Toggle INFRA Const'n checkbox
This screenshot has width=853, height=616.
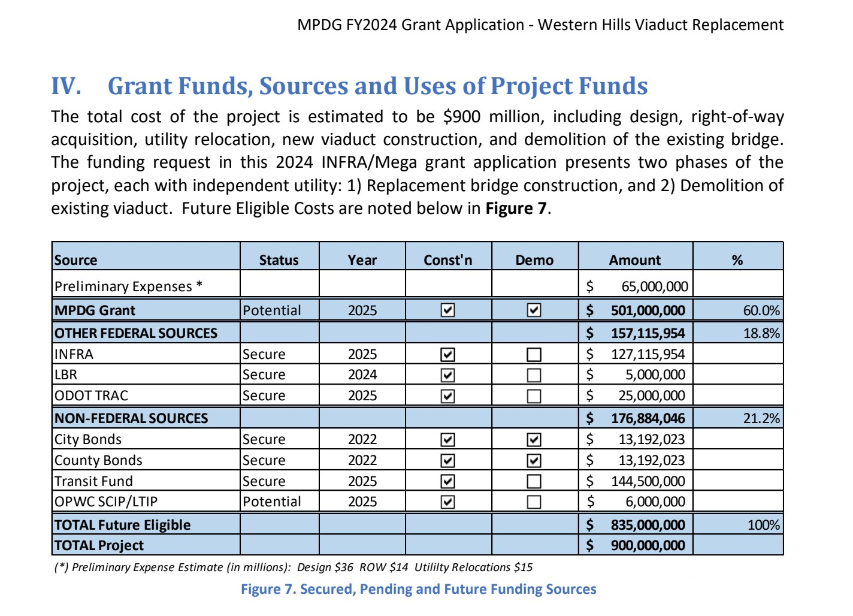pyautogui.click(x=447, y=355)
